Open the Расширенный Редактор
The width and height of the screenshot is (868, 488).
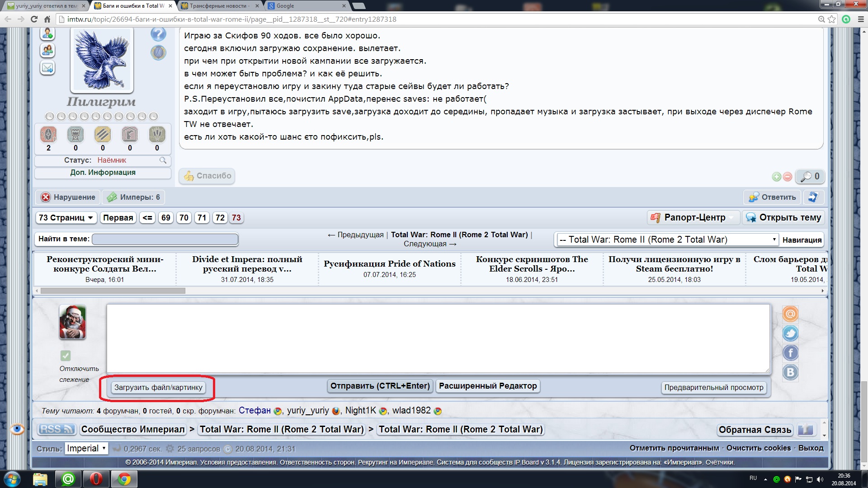coord(488,386)
